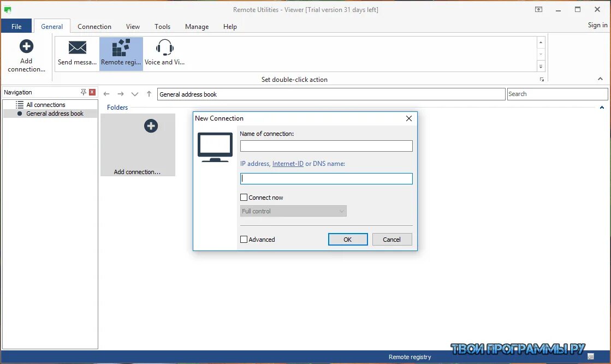Click the IP address or DNS name field
Screen dimensions: 611x364
[x=326, y=178]
